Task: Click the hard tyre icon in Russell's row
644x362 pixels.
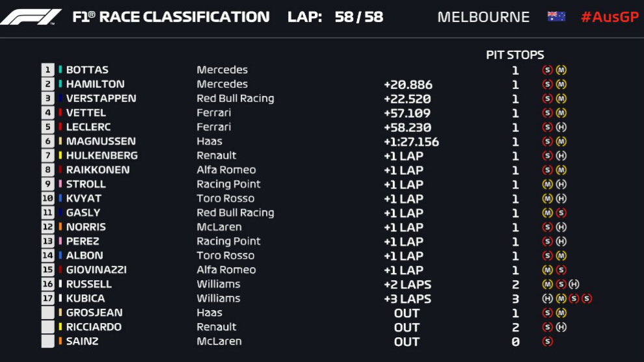Action: tap(573, 284)
